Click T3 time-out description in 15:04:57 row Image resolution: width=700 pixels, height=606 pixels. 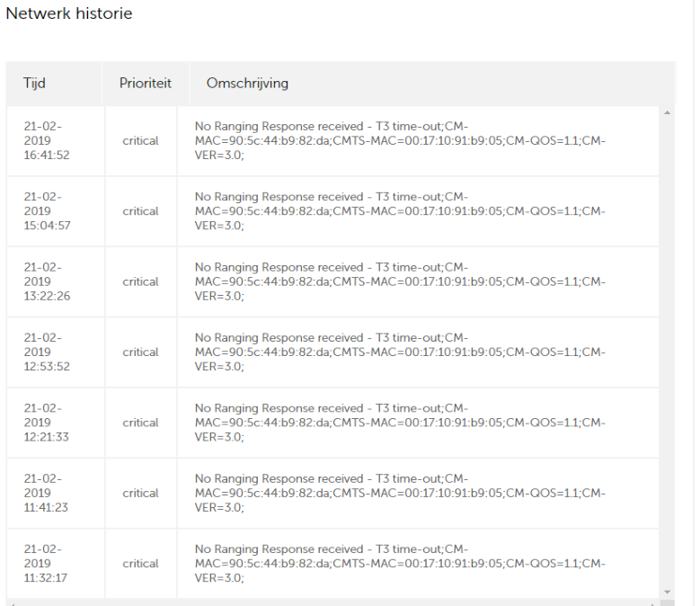pyautogui.click(x=400, y=211)
